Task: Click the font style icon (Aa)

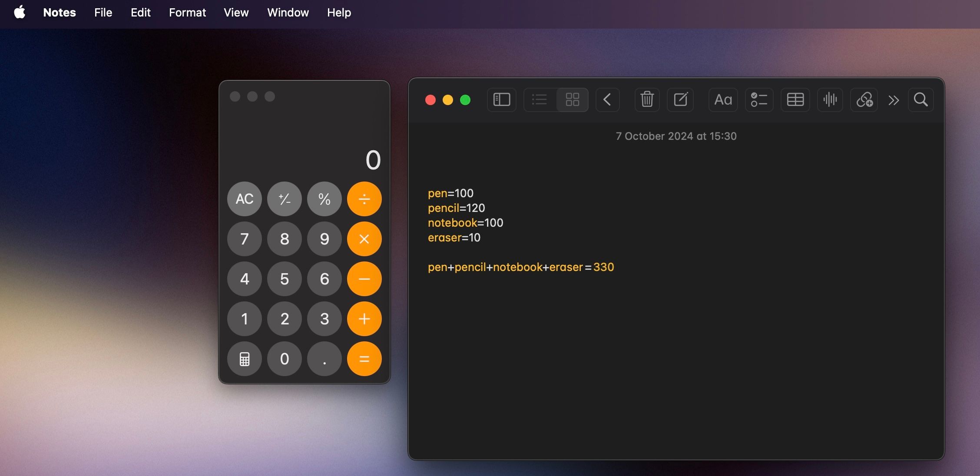Action: click(722, 99)
